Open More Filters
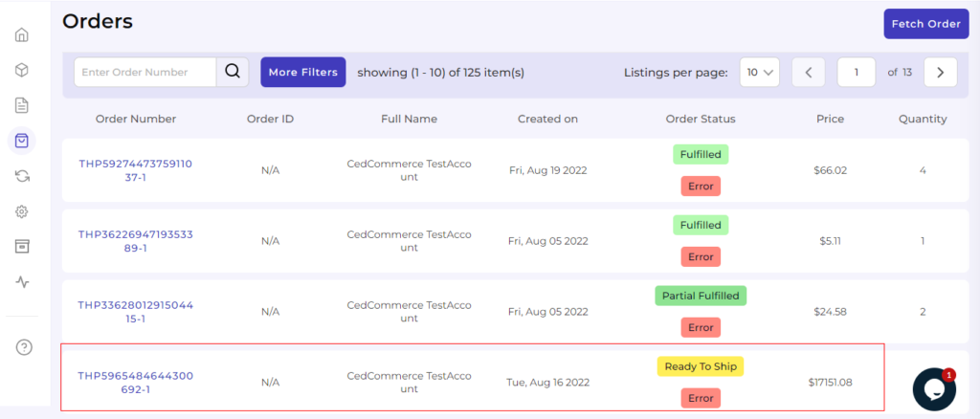The height and width of the screenshot is (419, 980). [302, 72]
